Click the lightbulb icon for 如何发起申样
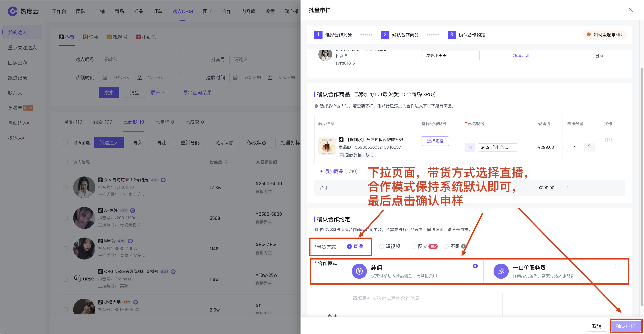 tap(588, 35)
